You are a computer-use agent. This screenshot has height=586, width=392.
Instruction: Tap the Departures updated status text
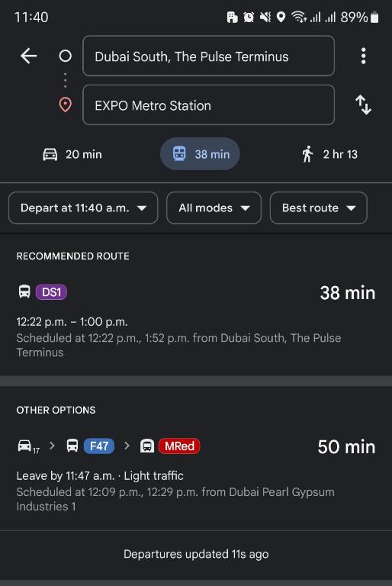196,554
